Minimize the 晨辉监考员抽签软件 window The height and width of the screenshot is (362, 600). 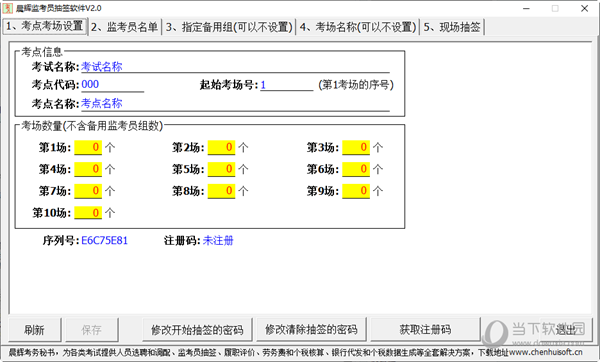click(x=527, y=8)
